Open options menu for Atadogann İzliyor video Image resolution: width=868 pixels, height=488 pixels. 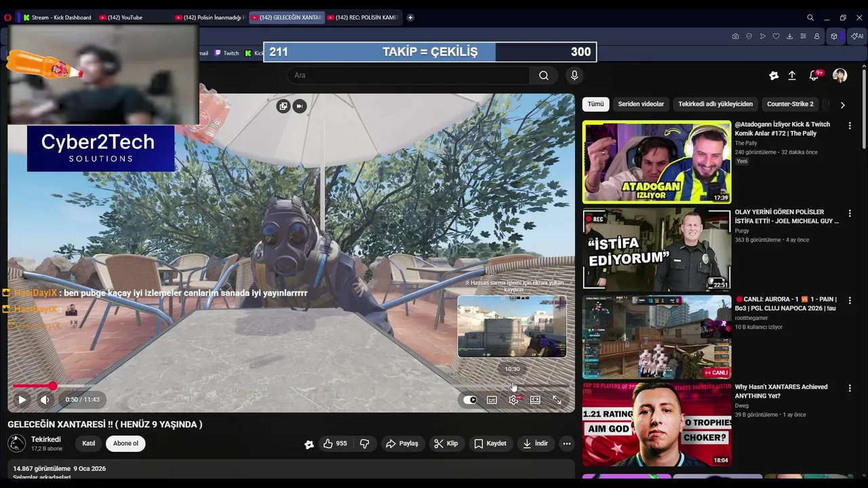pos(849,125)
